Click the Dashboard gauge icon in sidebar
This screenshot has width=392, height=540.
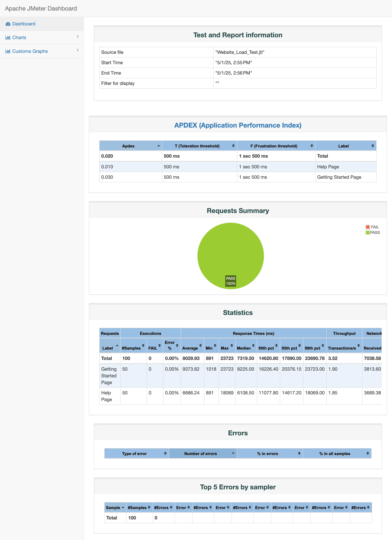(8, 24)
